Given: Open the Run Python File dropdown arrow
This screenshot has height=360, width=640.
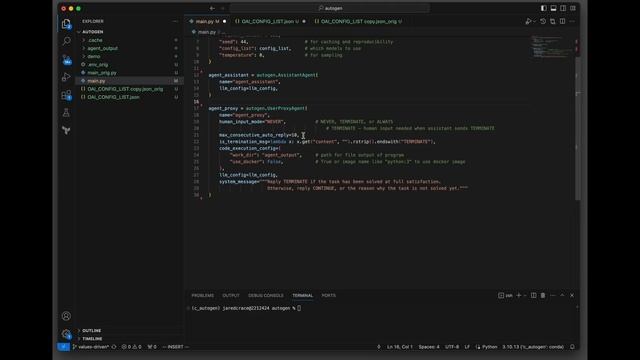Looking at the screenshot, I should (x=534, y=21).
